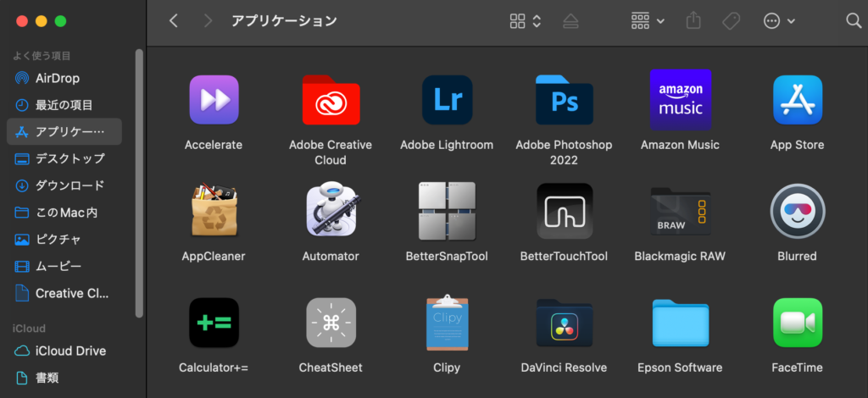The image size is (868, 398).
Task: Click the AppCleaner label text
Action: [214, 257]
